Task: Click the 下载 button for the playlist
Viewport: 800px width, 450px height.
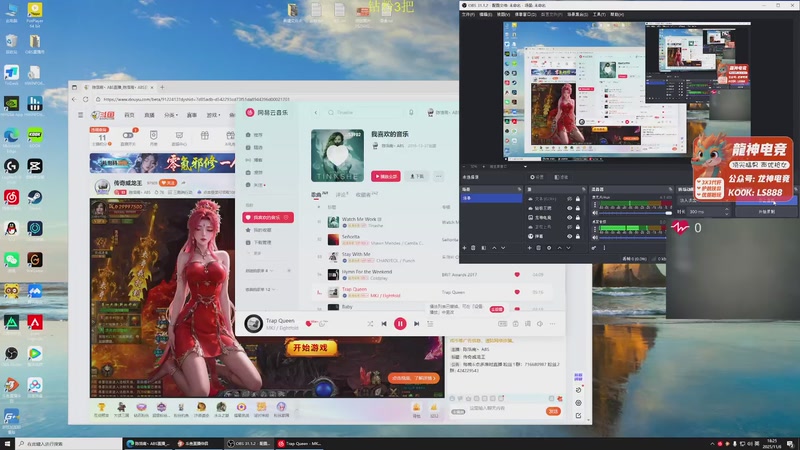Action: [417, 176]
